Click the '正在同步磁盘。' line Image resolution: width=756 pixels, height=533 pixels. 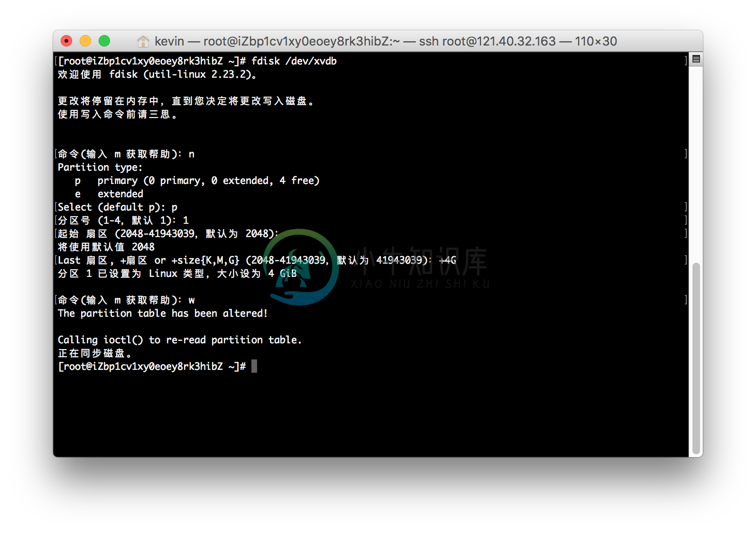tap(94, 353)
